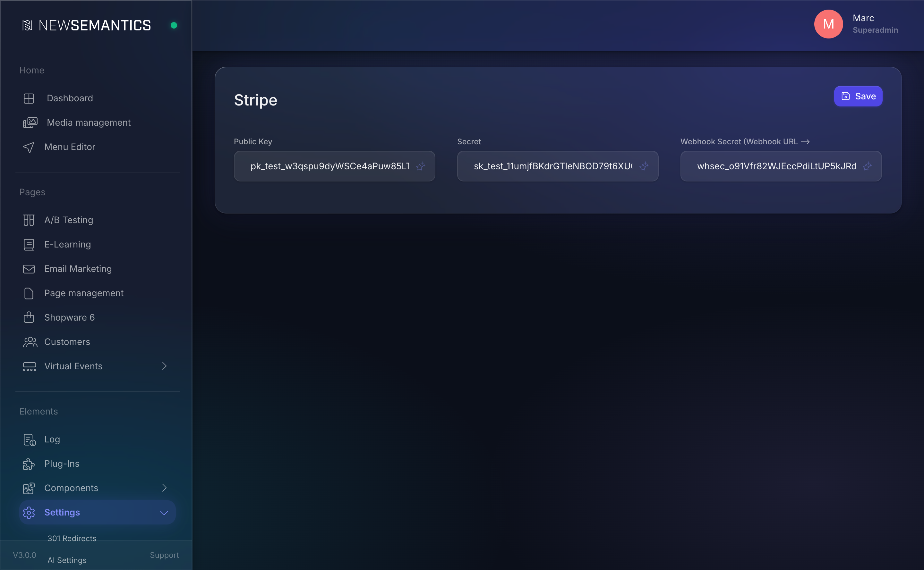The height and width of the screenshot is (570, 924).
Task: Expand the Virtual Events submenu chevron
Action: click(164, 366)
